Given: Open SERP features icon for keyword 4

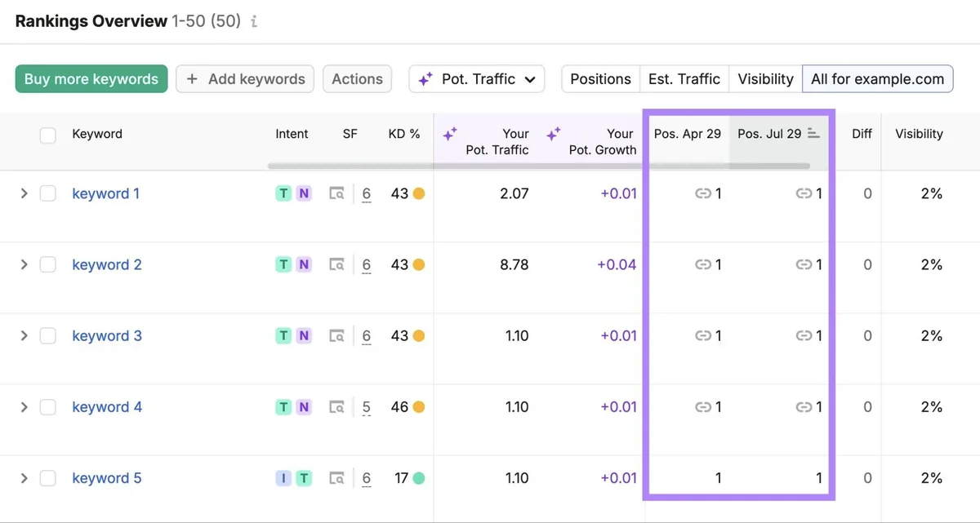Looking at the screenshot, I should pos(336,407).
